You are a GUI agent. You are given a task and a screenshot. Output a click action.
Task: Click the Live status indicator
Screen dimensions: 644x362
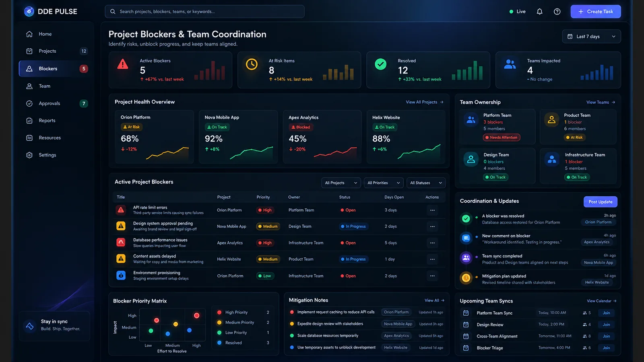point(518,12)
